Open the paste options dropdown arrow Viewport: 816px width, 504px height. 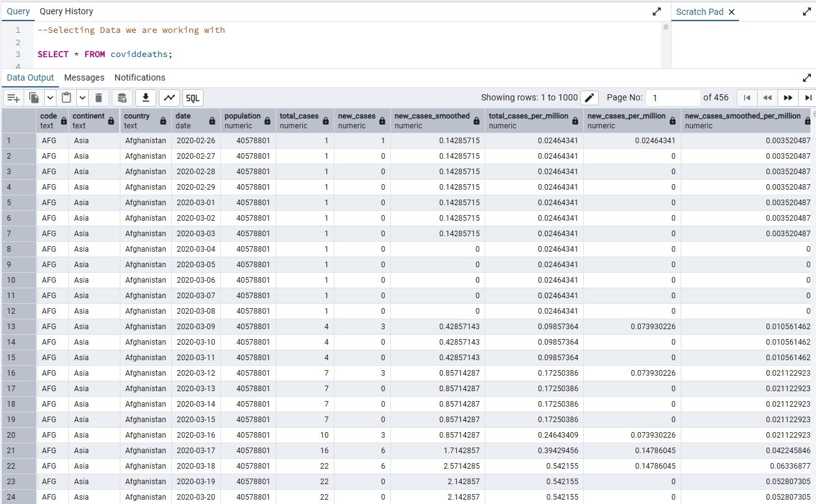(83, 98)
